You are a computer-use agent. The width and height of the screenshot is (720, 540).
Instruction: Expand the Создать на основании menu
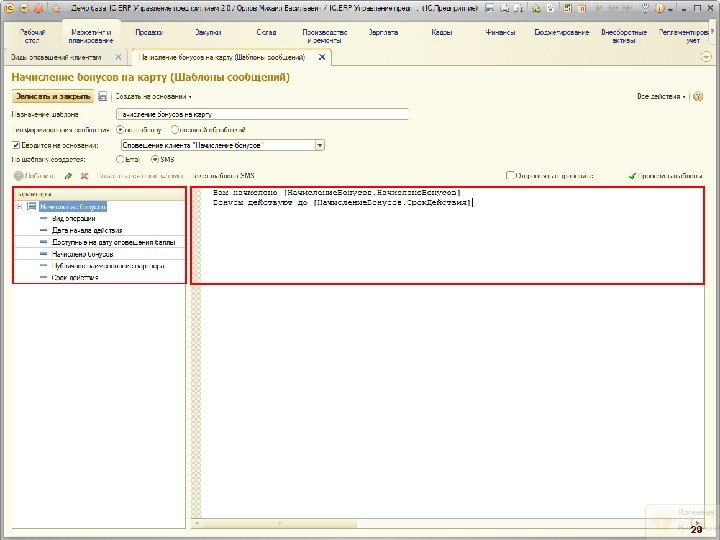tap(152, 97)
